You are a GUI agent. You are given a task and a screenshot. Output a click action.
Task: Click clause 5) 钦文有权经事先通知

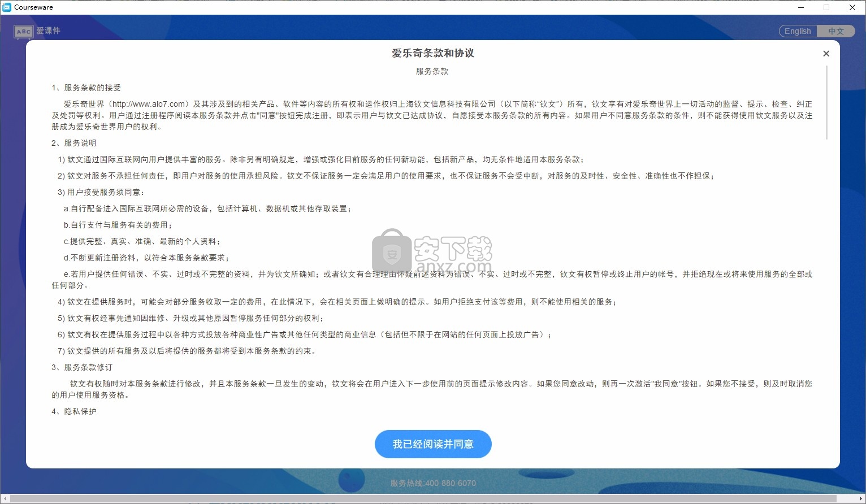[191, 318]
